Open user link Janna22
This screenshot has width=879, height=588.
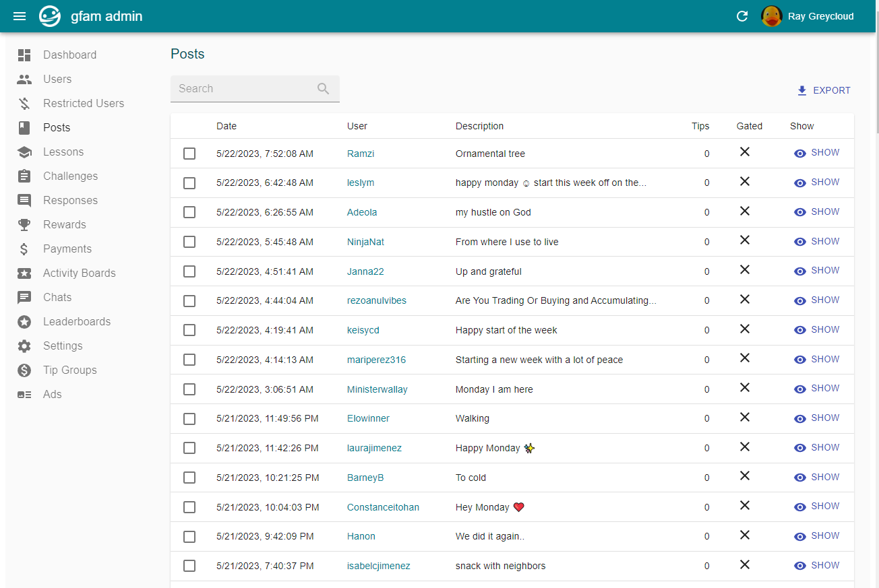click(365, 271)
